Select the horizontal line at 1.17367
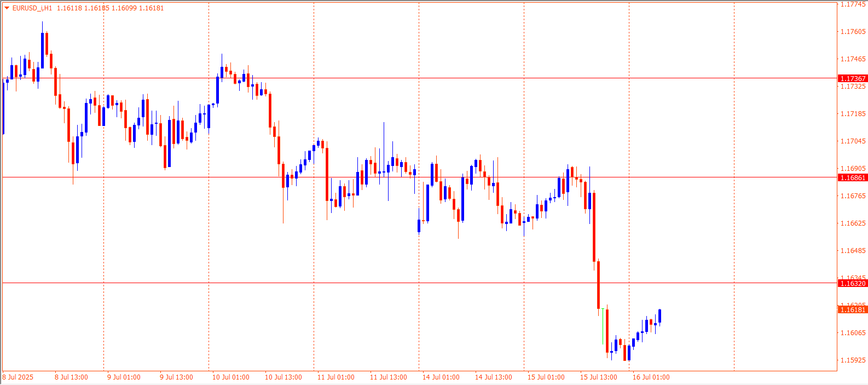This screenshot has height=385, width=868. click(419, 78)
